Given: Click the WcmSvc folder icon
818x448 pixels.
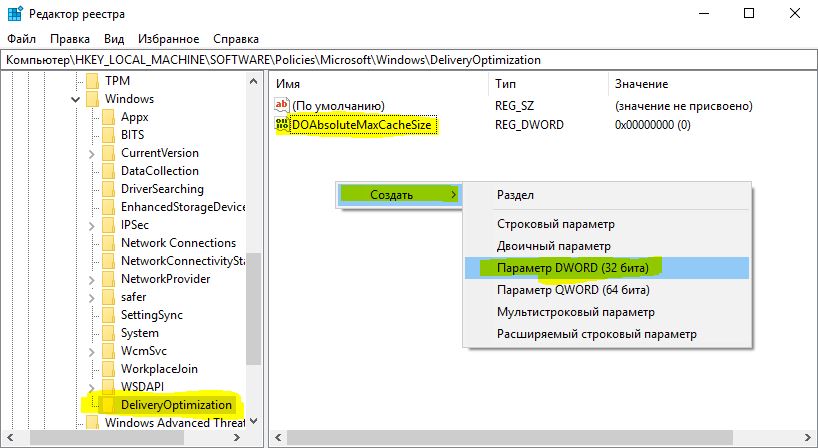Looking at the screenshot, I should [109, 350].
